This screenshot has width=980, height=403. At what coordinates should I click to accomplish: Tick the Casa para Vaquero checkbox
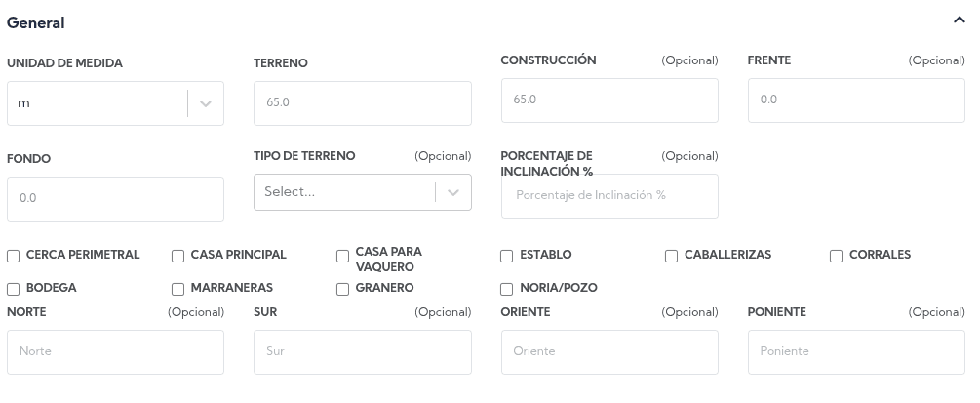pyautogui.click(x=342, y=256)
